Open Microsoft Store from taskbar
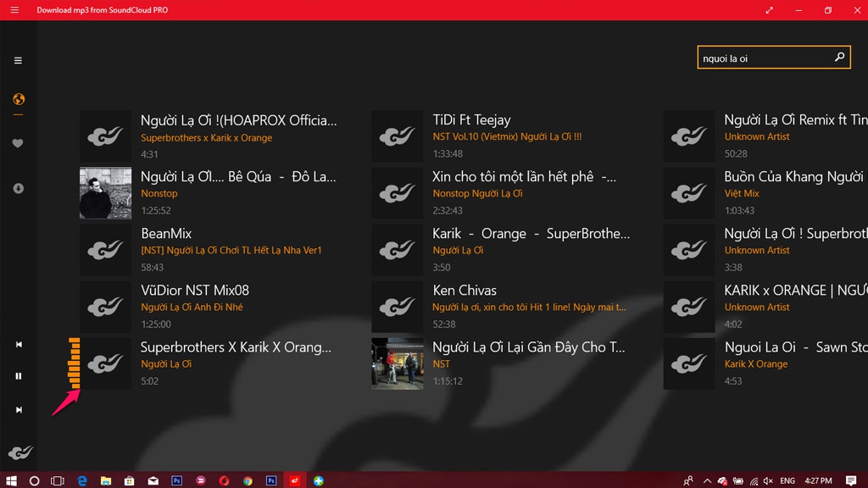This screenshot has width=868, height=488. [129, 481]
